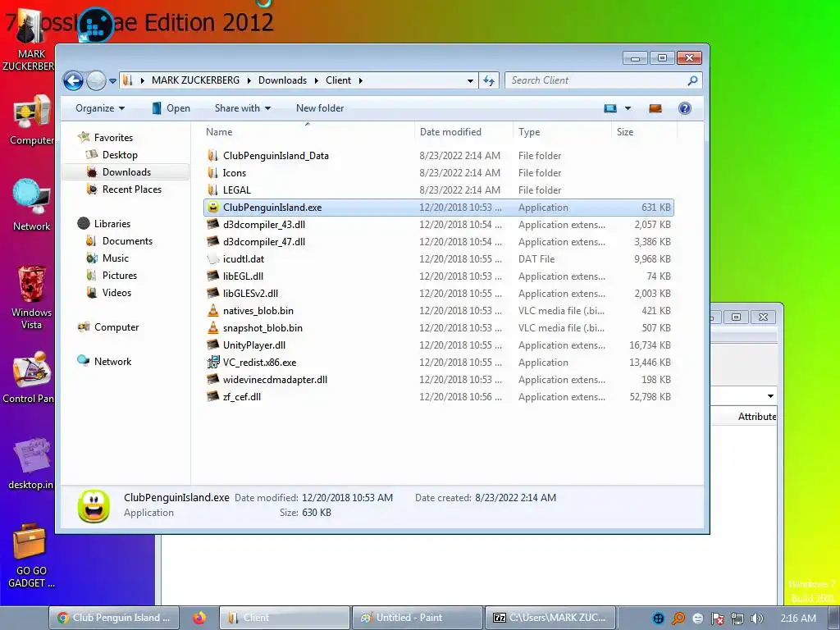The width and height of the screenshot is (840, 630).
Task: Click Client breadcrumb in the address bar
Action: click(338, 80)
